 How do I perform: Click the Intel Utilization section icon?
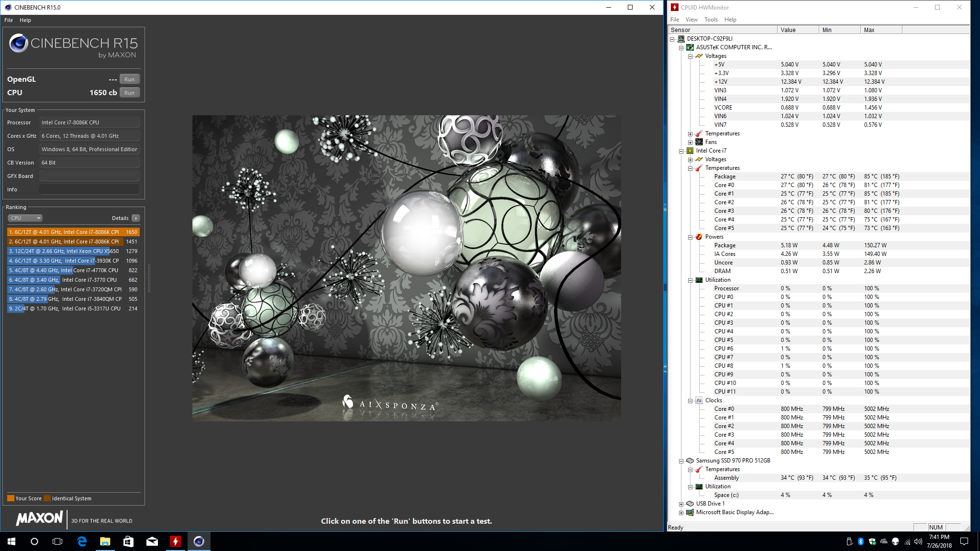pyautogui.click(x=699, y=280)
